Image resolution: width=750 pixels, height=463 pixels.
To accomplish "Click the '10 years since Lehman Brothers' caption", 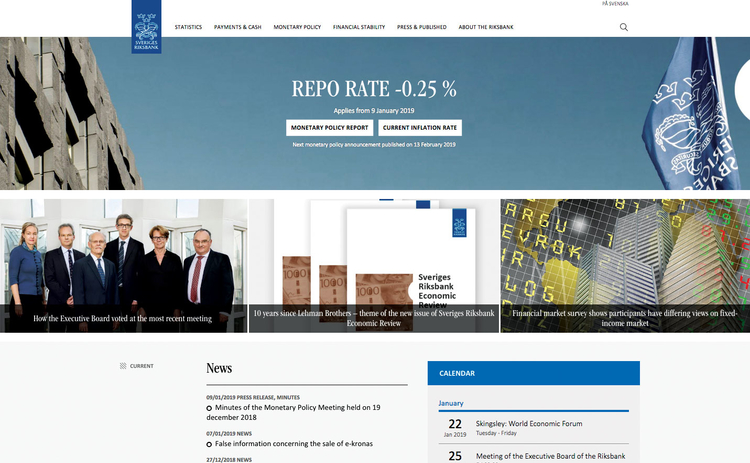I will pos(374,318).
